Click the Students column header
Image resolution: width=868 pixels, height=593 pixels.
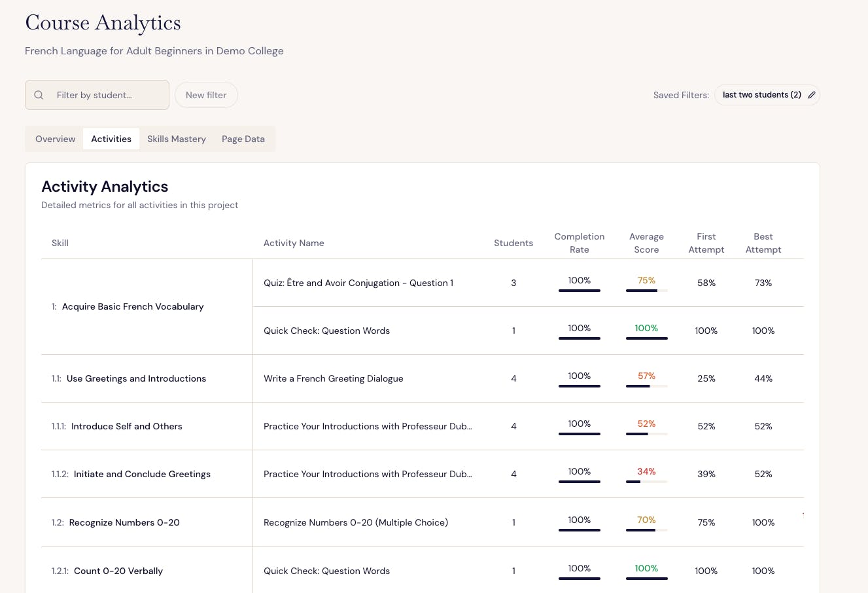click(x=513, y=243)
